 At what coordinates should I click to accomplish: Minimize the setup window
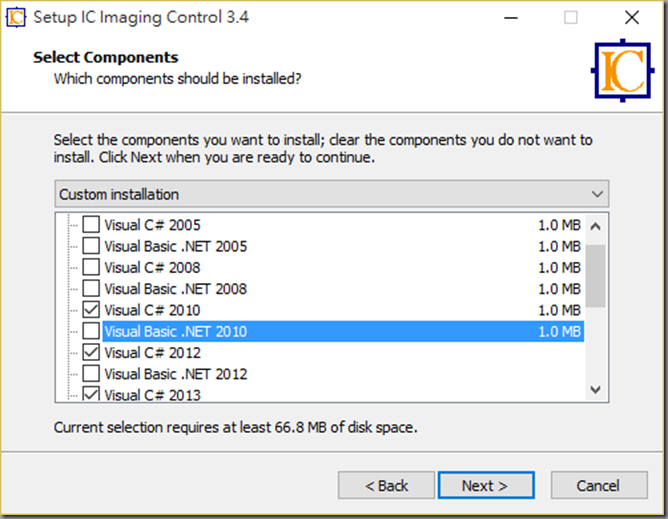click(511, 18)
